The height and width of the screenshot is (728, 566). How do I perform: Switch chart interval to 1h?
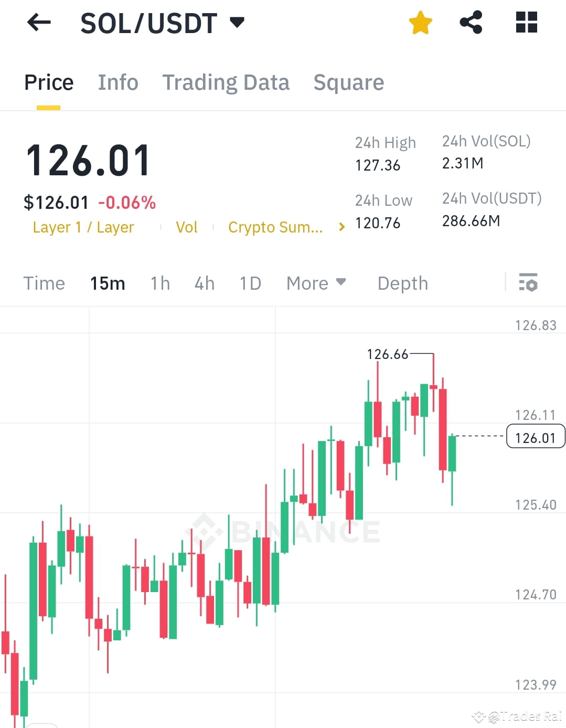pos(160,283)
